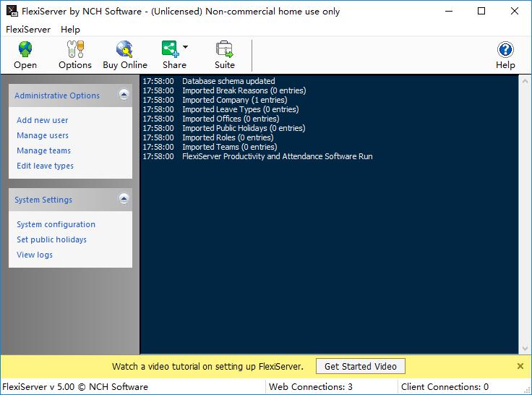Click Edit leave types link
Image resolution: width=532 pixels, height=395 pixels.
tap(45, 166)
